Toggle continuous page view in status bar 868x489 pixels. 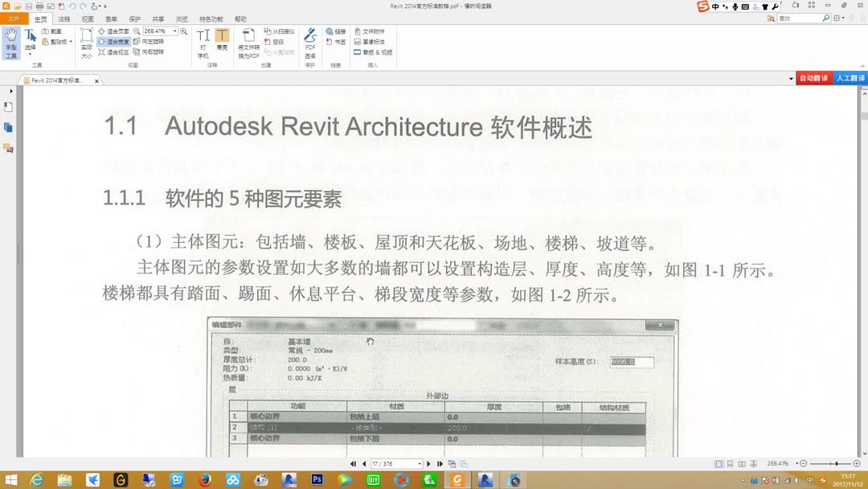pyautogui.click(x=731, y=463)
